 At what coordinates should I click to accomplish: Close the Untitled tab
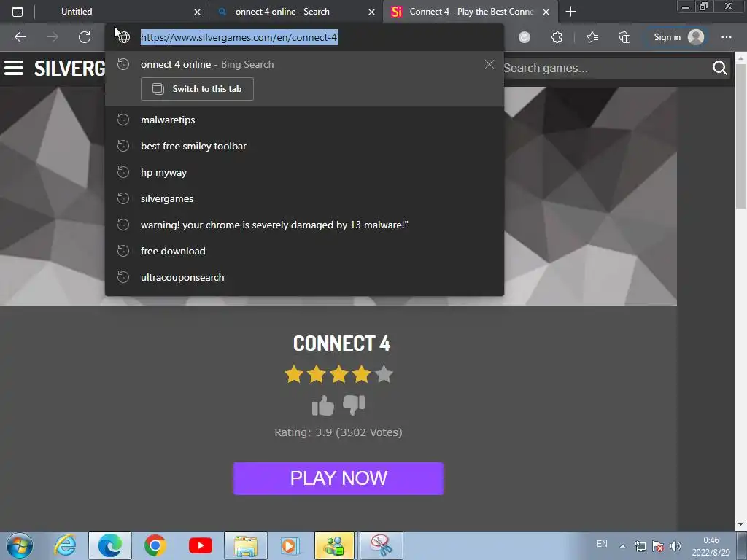click(197, 12)
